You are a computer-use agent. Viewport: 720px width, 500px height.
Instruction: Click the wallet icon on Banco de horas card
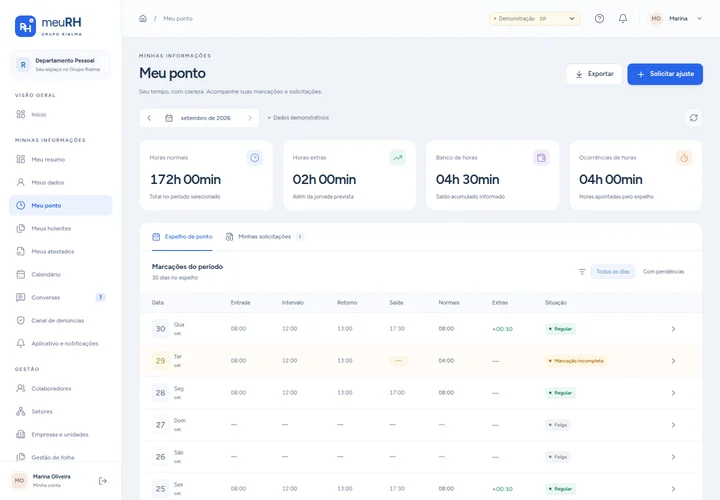[x=541, y=158]
